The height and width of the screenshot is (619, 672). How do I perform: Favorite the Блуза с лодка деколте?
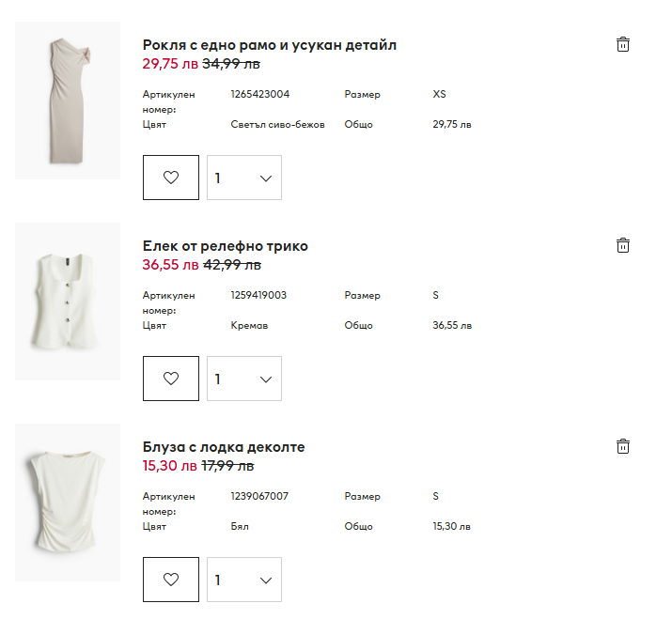click(x=171, y=580)
